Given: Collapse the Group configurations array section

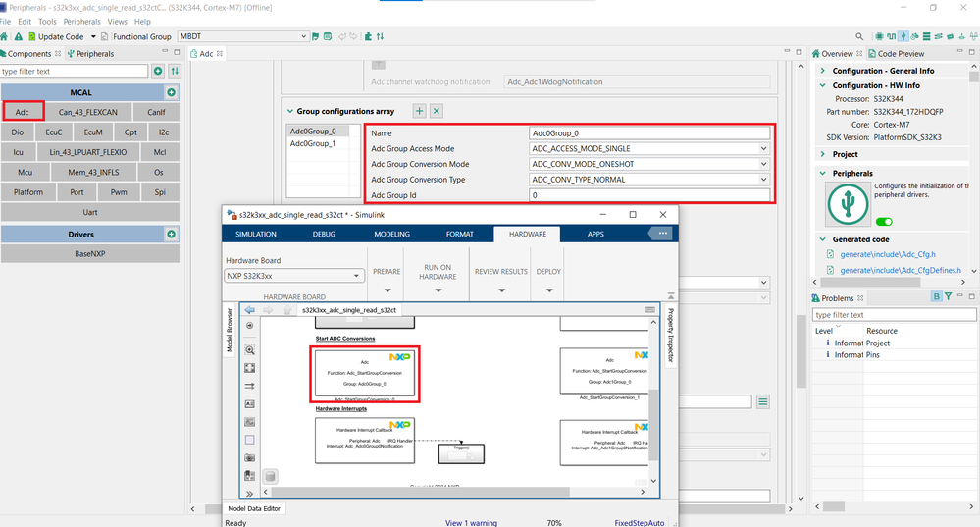Looking at the screenshot, I should coord(290,111).
